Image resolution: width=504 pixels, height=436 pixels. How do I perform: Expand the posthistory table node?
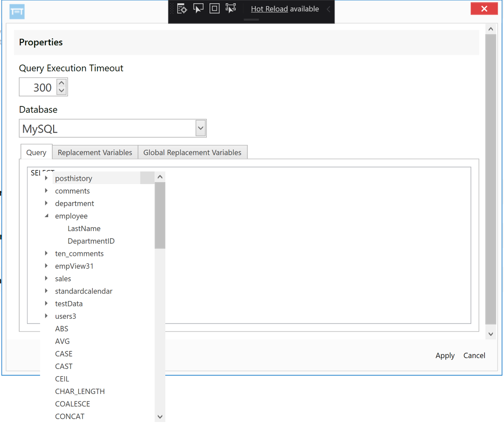pyautogui.click(x=46, y=178)
